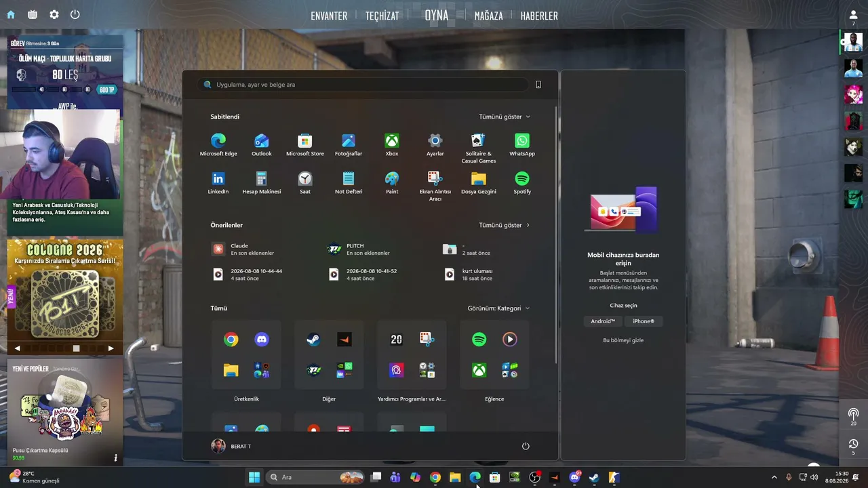Click the taskbar Ara search box
The height and width of the screenshot is (488, 868).
tap(315, 477)
